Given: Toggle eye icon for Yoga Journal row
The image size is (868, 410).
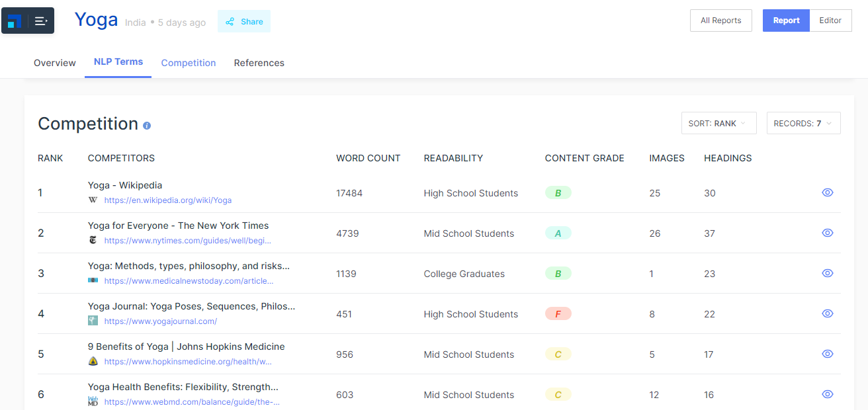Looking at the screenshot, I should [x=828, y=313].
